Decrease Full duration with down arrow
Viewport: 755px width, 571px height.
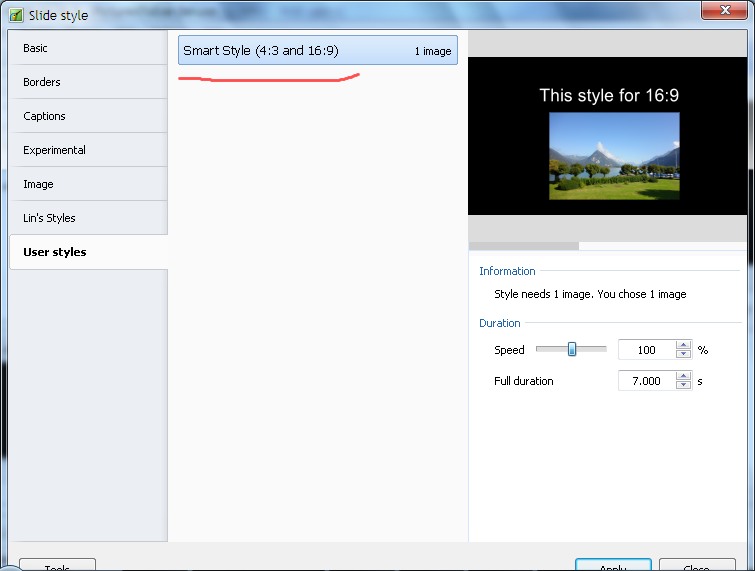[x=684, y=386]
